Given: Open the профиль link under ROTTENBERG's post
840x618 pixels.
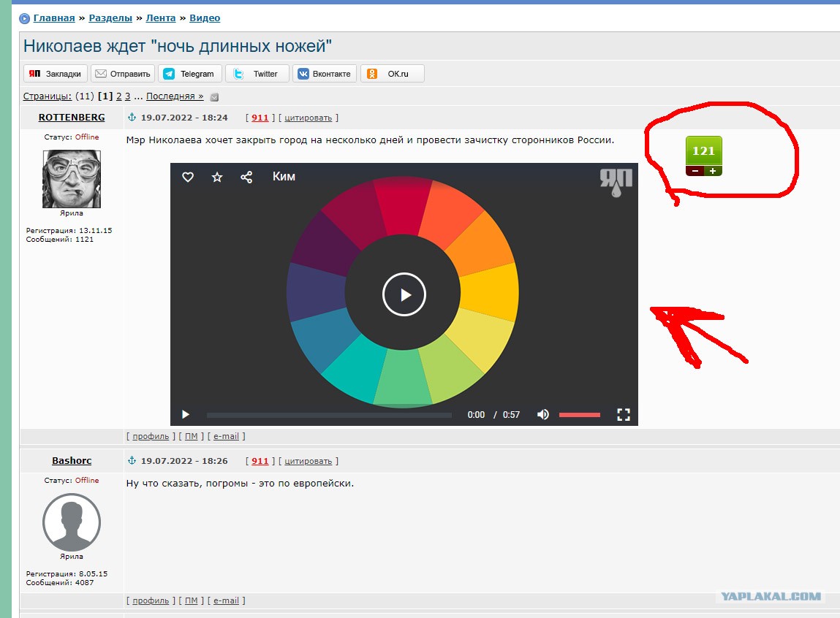Looking at the screenshot, I should [x=151, y=436].
